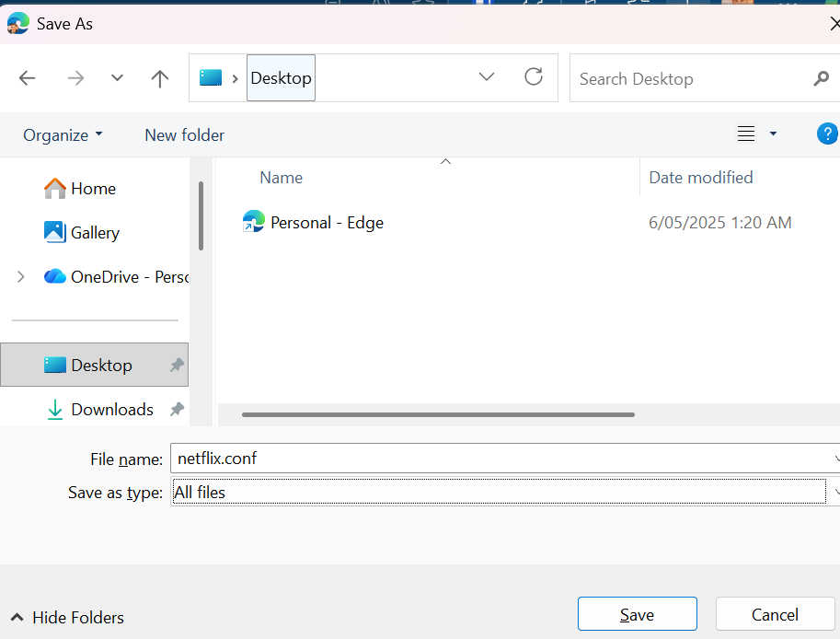Expand the OneDrive tree node
Viewport: 840px width, 639px height.
pos(21,276)
